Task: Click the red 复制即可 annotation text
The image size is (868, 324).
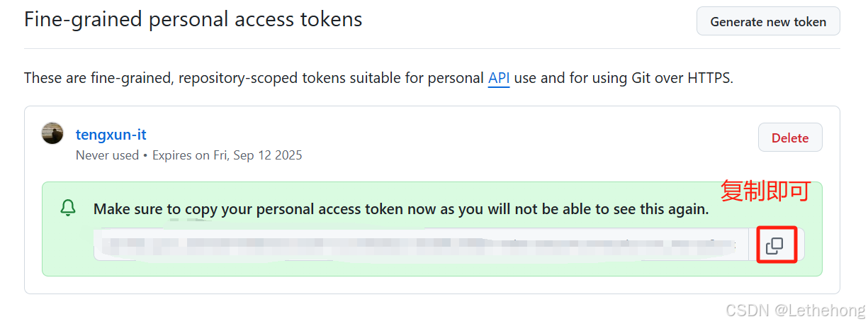Action: coord(765,191)
